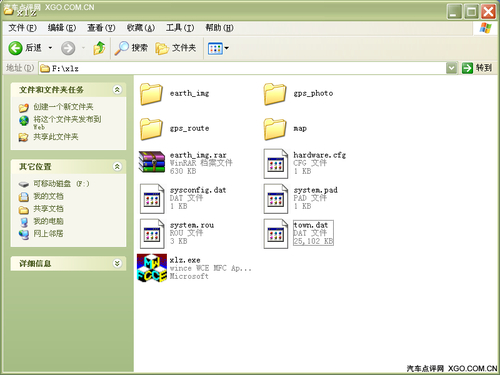The height and width of the screenshot is (375, 500).
Task: Click the 共享此文件夹 sharing icon
Action: [24, 137]
